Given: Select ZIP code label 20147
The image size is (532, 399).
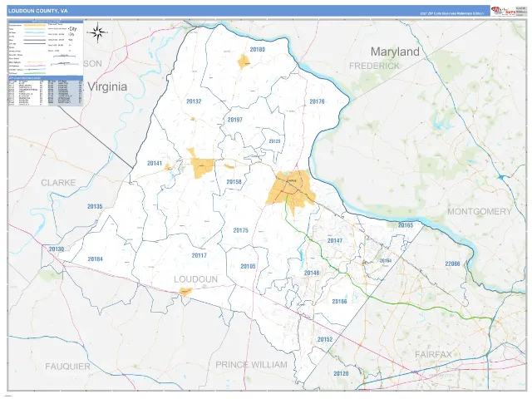Looking at the screenshot, I should (335, 240).
